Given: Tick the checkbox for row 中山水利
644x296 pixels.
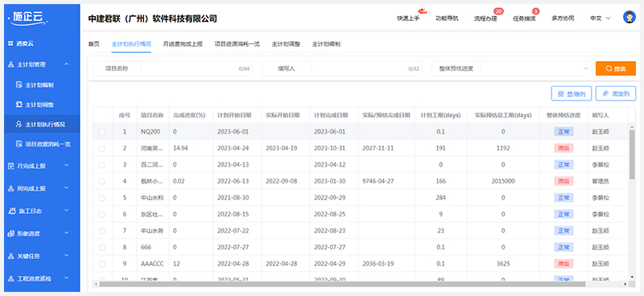Looking at the screenshot, I should [x=102, y=198].
